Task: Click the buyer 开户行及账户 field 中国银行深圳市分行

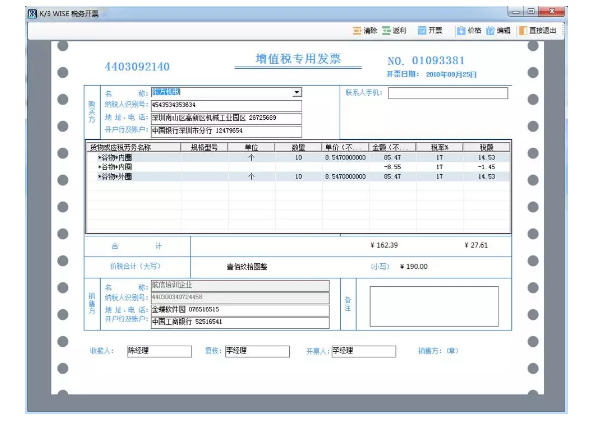Action: click(226, 131)
